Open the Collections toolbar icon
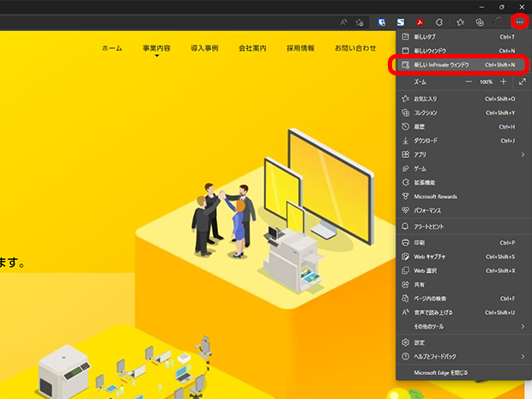Image resolution: width=532 pixels, height=399 pixels. click(480, 22)
